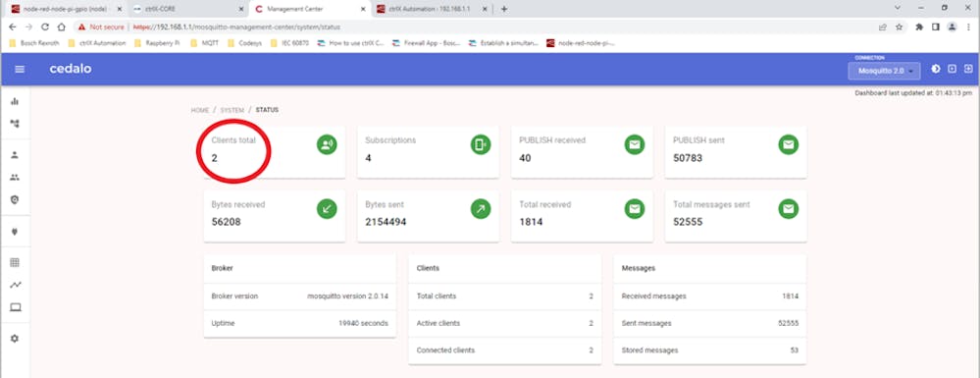Screen dimensions: 980x378
Task: Open the shield roles sidebar icon
Action: (x=15, y=199)
